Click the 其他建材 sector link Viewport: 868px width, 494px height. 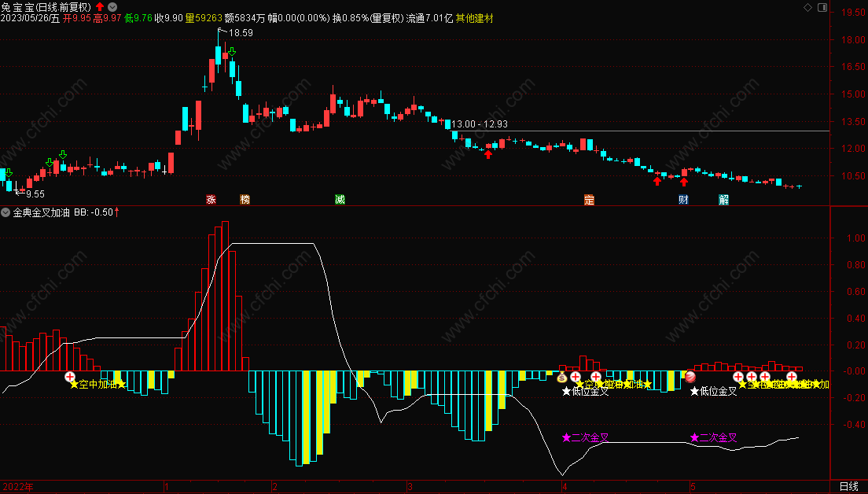474,18
